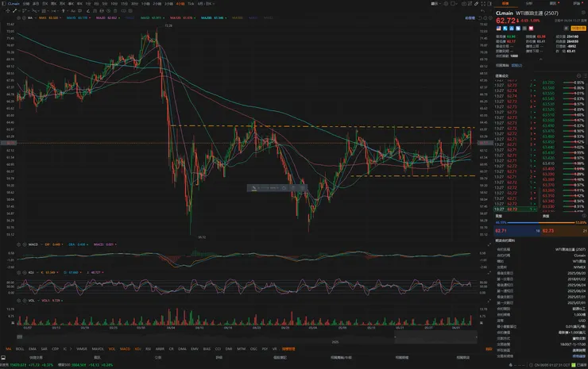This screenshot has width=588, height=369.
Task: Click the 切換 contract switch link
Action: tap(516, 65)
